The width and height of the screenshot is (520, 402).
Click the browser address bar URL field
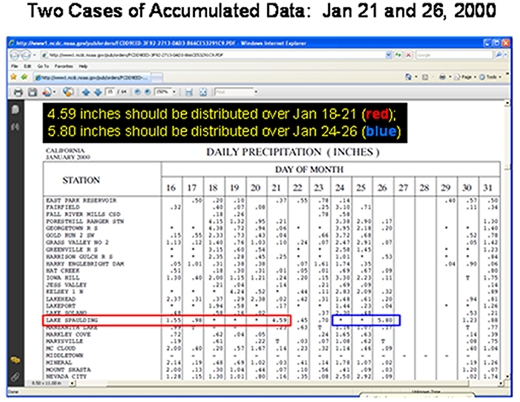tap(213, 55)
